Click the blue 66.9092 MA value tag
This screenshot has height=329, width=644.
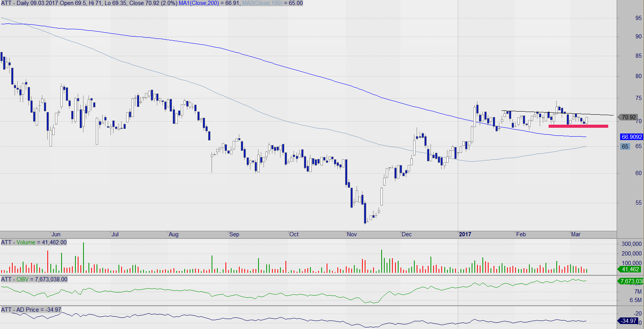tap(632, 137)
